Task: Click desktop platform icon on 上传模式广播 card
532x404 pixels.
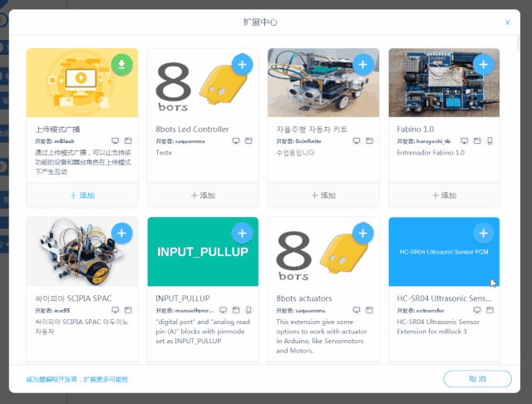Action: [x=116, y=140]
